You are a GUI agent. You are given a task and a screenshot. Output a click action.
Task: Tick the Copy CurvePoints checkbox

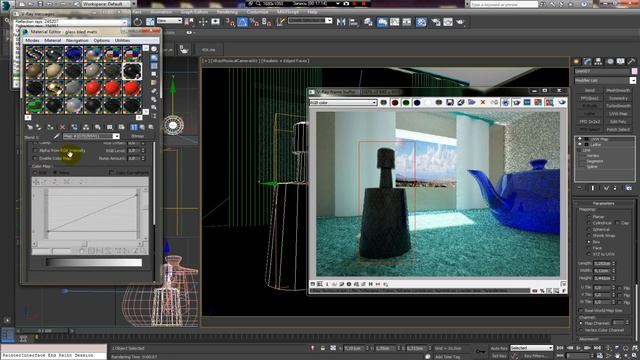pos(111,173)
